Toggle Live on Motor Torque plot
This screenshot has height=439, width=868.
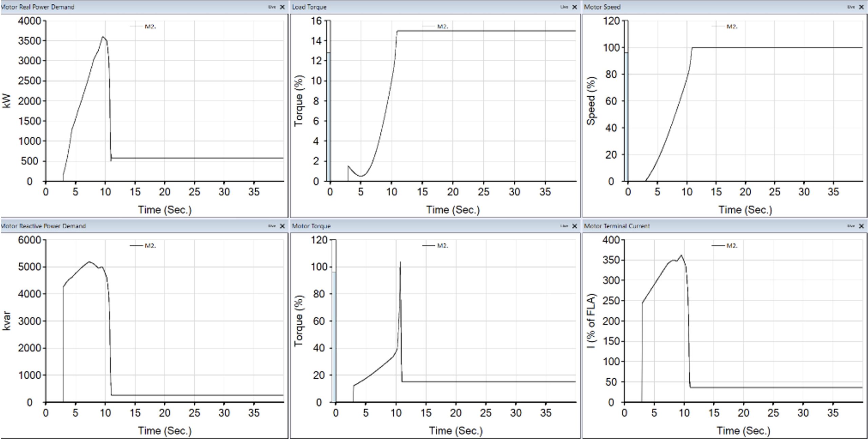pos(564,226)
